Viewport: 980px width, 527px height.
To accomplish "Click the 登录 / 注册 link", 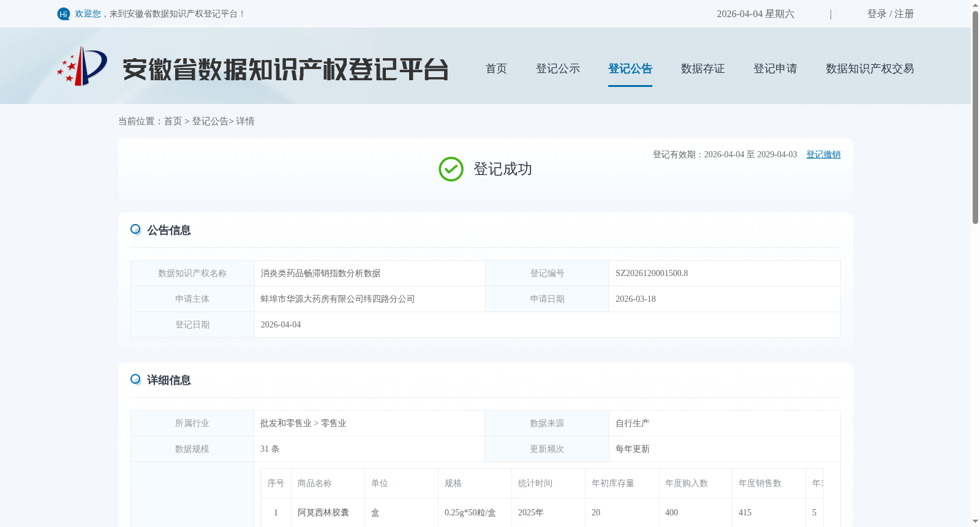I will coord(890,13).
